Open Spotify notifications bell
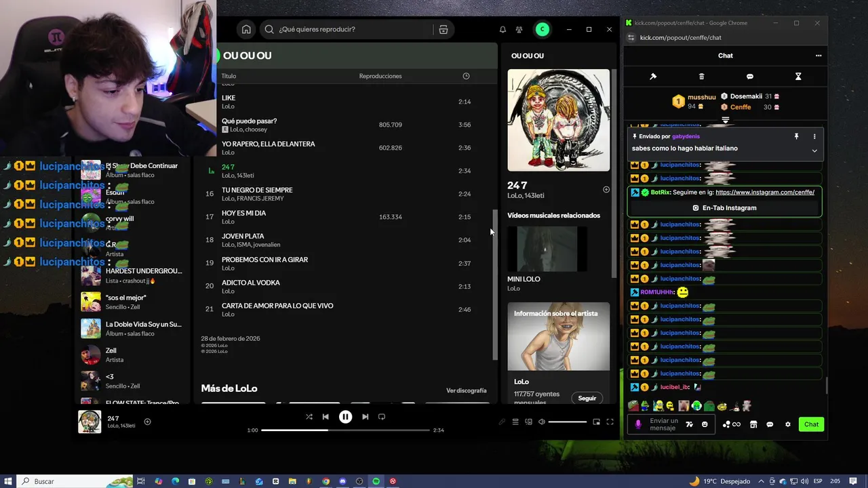 502,29
